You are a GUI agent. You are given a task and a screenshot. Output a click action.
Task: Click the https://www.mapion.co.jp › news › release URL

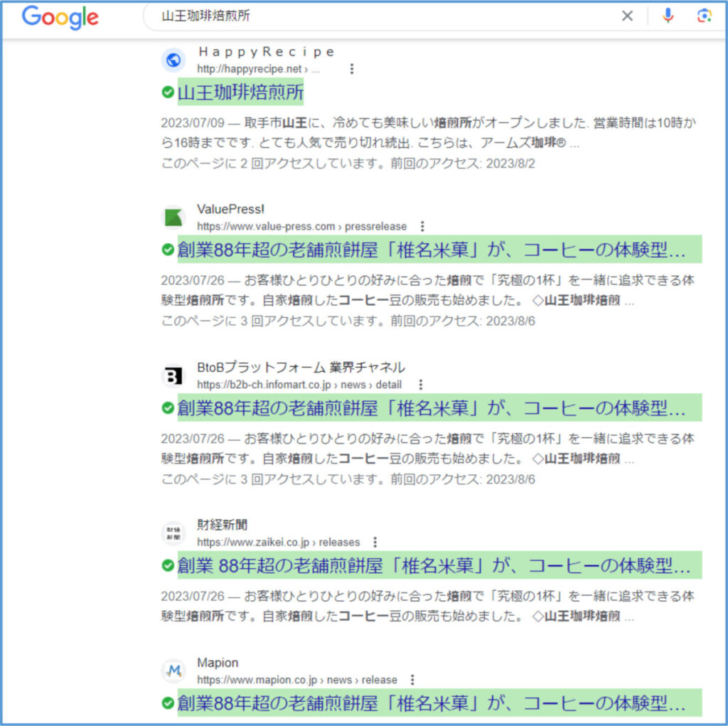(296, 680)
